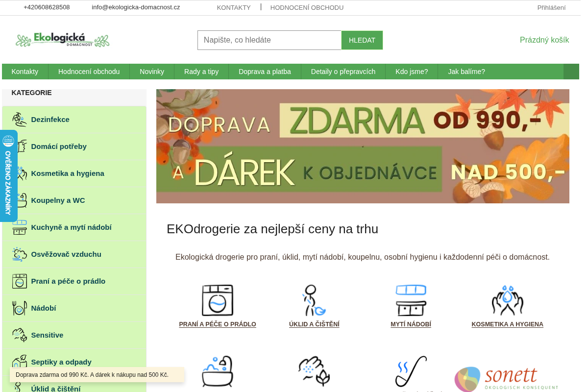Open the Prázdný košík cart link
Screen dimensions: 588x392
click(x=544, y=40)
